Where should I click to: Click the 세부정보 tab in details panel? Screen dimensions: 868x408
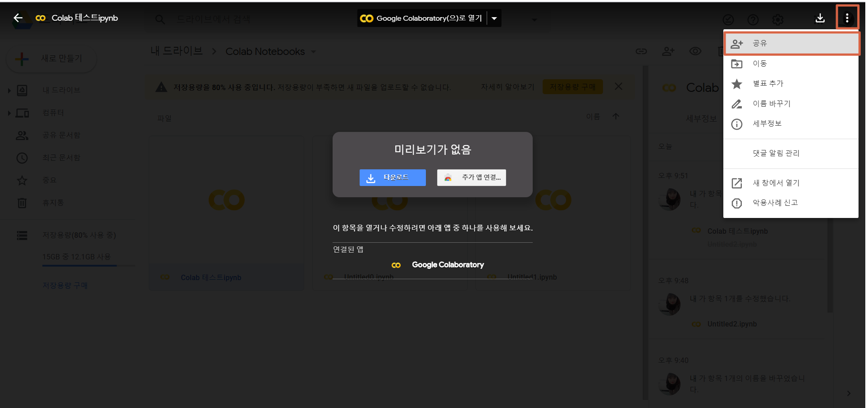pyautogui.click(x=701, y=118)
